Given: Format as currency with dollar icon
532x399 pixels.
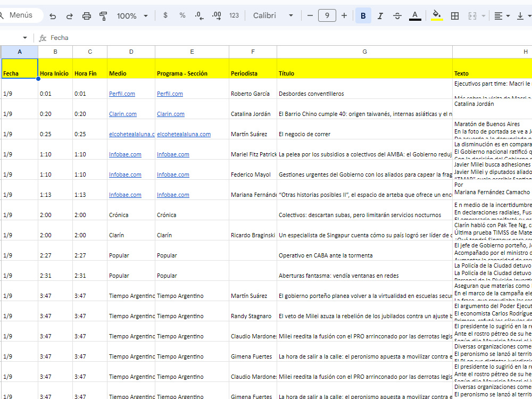Looking at the screenshot, I should pos(165,15).
